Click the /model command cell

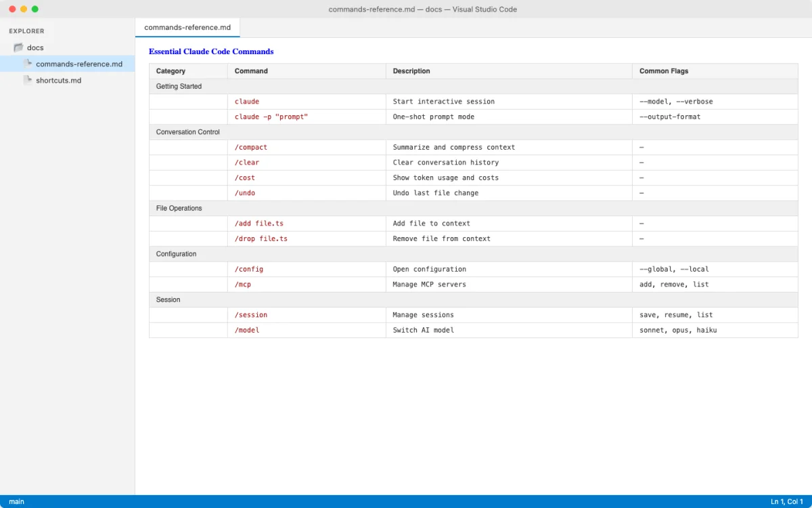pyautogui.click(x=307, y=330)
